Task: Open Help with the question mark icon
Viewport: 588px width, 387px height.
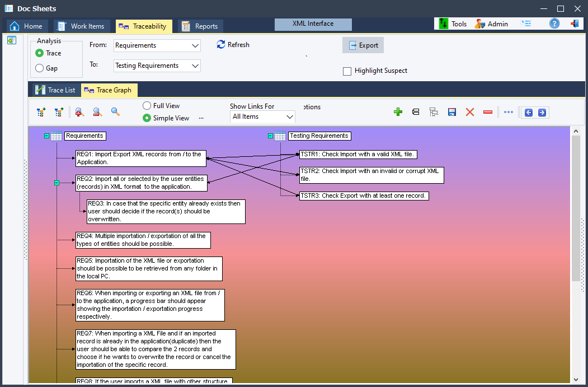Action: (x=554, y=23)
